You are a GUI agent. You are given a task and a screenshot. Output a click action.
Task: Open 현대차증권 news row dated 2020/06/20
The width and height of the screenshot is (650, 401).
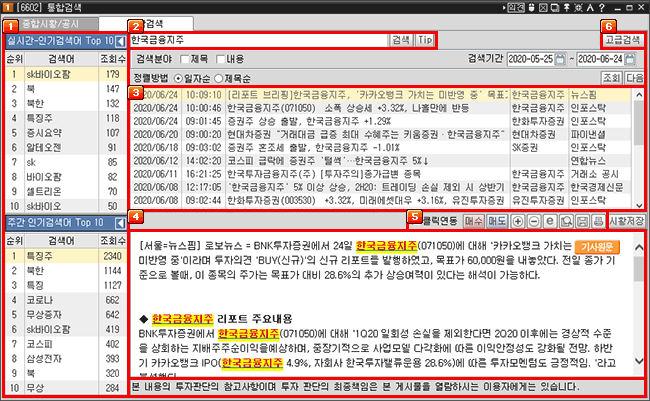click(381, 134)
